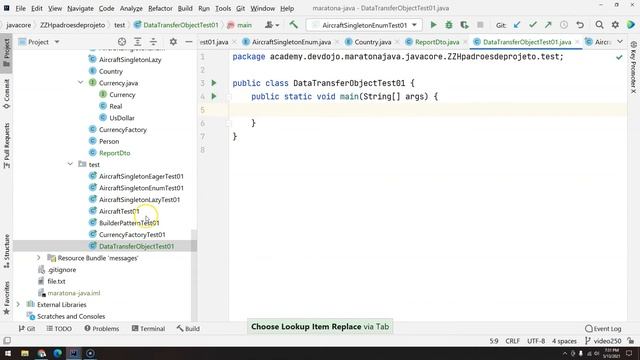640x360 pixels.
Task: Click editor line 5 empty area
Action: pyautogui.click(x=429, y=110)
